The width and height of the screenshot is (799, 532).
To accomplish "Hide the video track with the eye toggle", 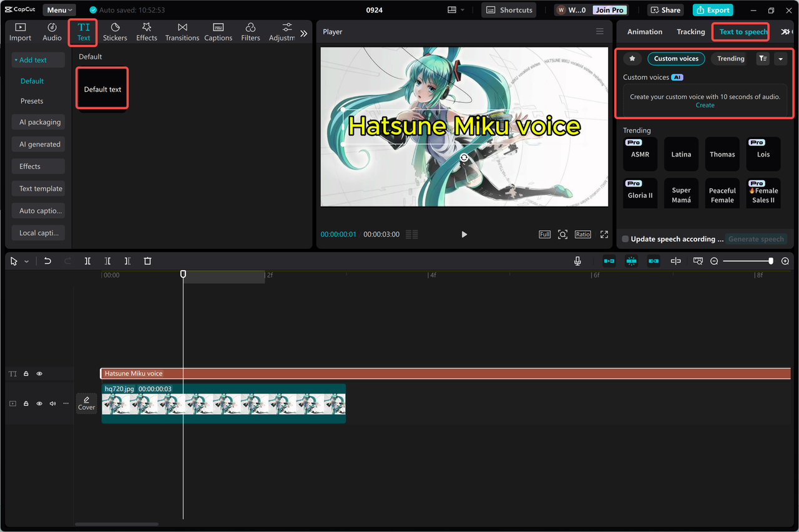I will pyautogui.click(x=39, y=404).
